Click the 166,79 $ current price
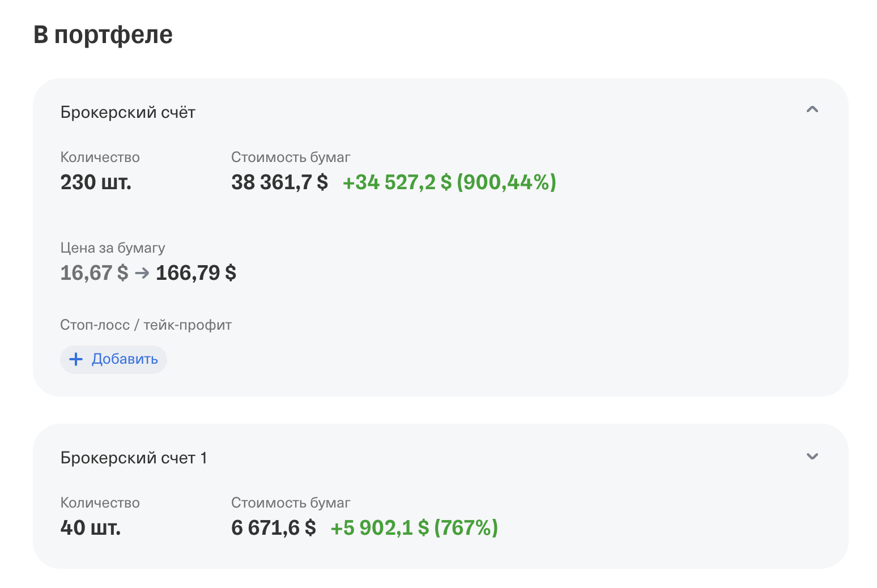Screen dimensions: 877x588 (x=195, y=273)
